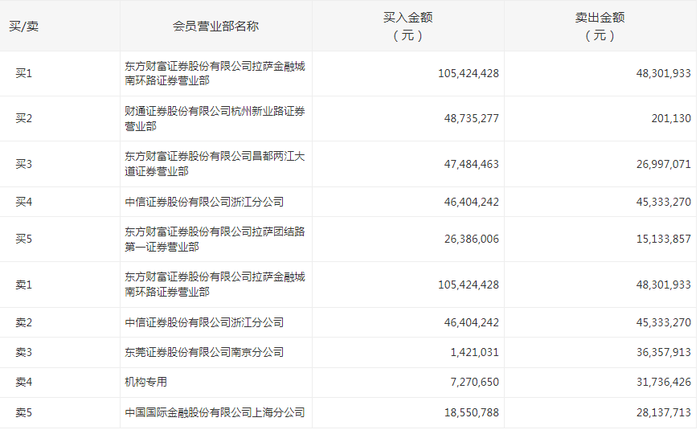Click the 卖出金额（元） column header

pos(600,26)
